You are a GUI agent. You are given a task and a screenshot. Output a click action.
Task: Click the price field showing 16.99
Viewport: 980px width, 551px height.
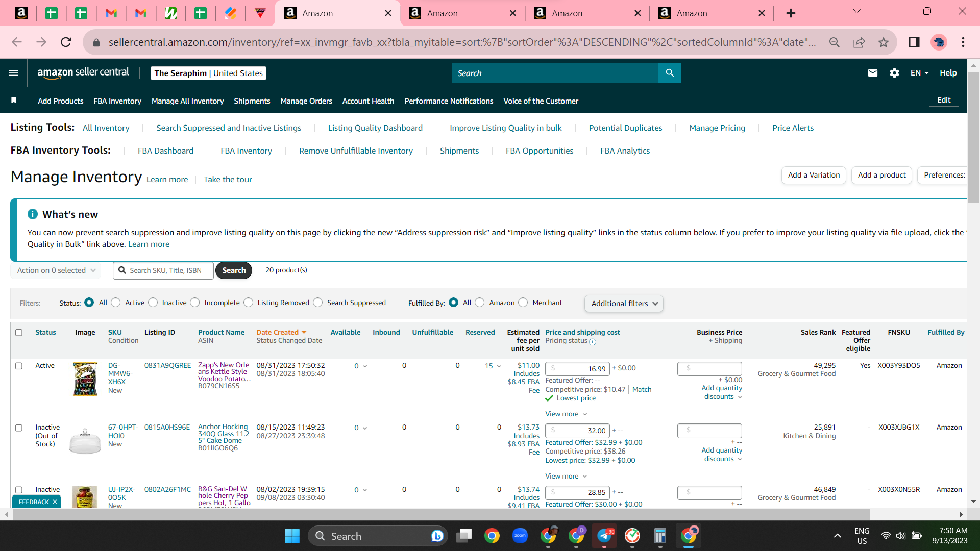[x=577, y=368]
